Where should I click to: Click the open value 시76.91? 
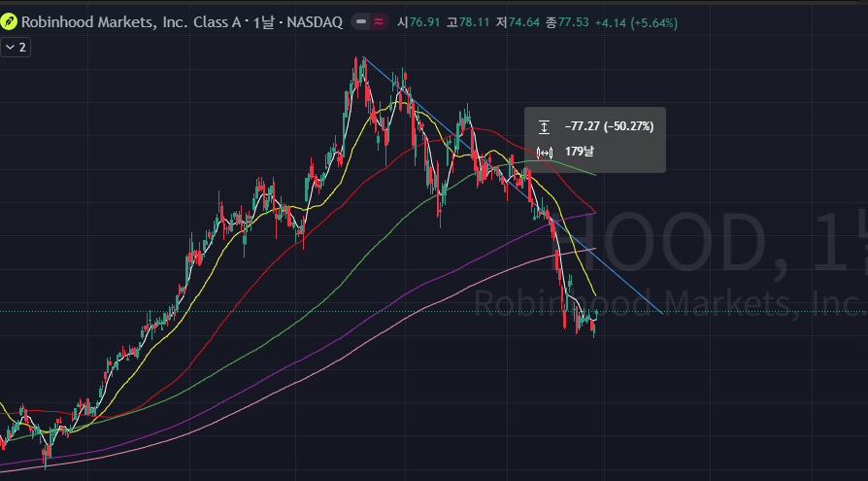tap(418, 22)
